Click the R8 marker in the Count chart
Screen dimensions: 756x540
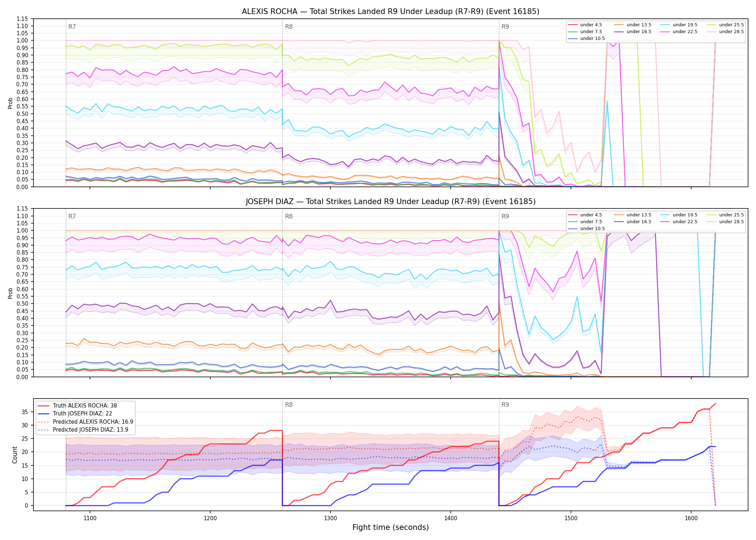coord(289,405)
